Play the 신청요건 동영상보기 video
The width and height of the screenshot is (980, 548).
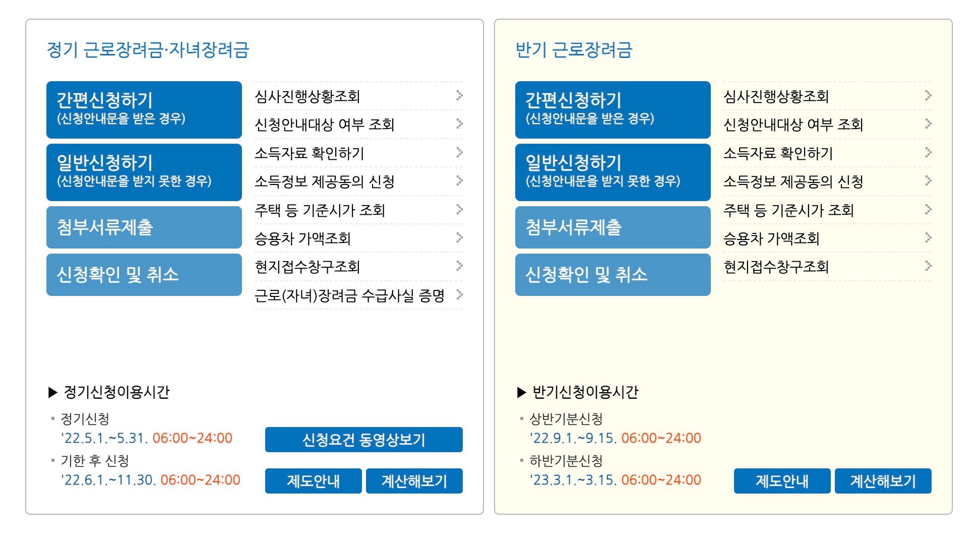coord(363,440)
